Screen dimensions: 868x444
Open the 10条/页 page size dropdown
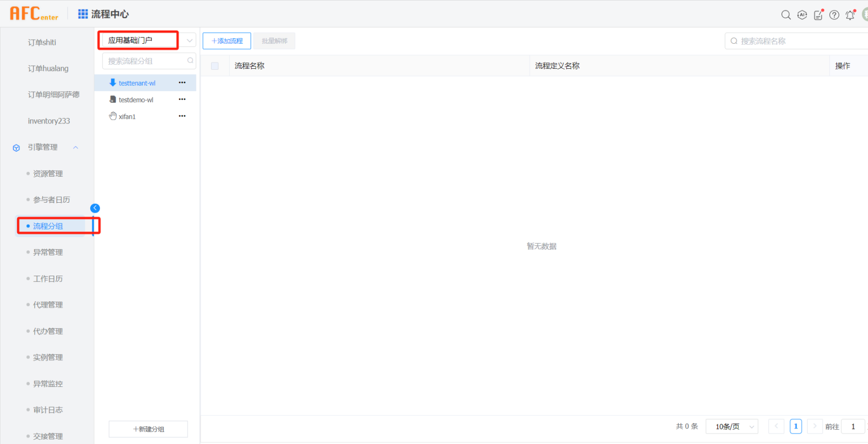coord(731,426)
